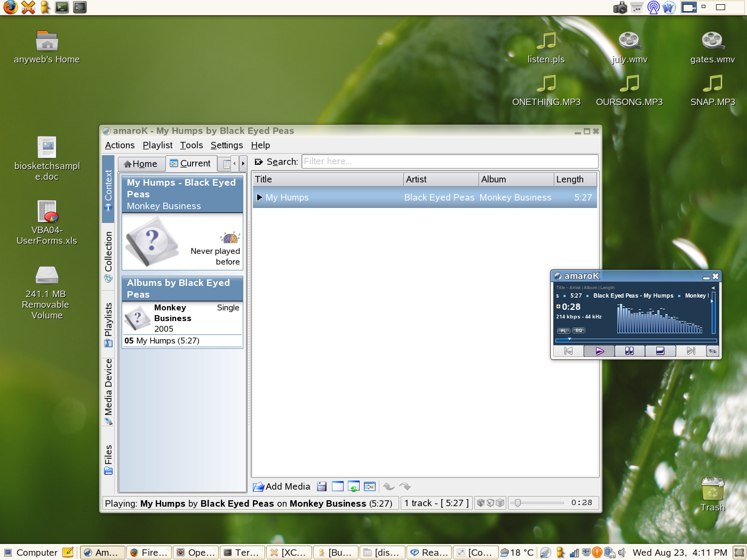Select gates.wmv desktop file
Screen dimensions: 747x560
pyautogui.click(x=712, y=47)
